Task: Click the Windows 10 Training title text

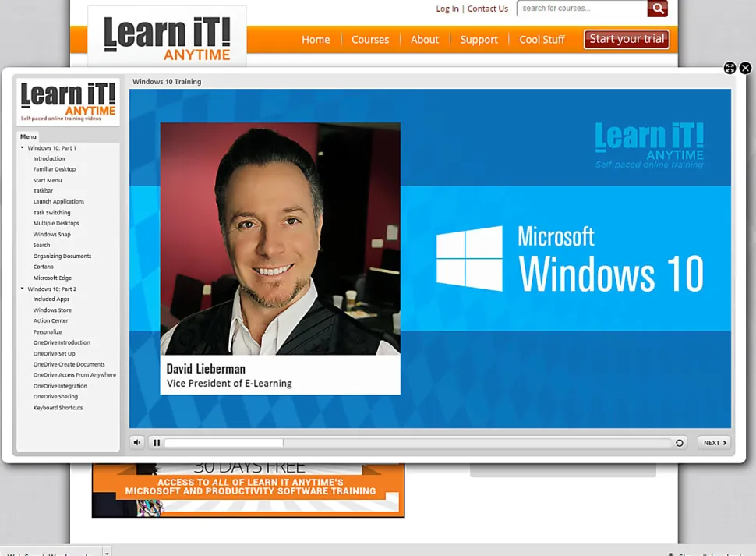Action: 167,82
